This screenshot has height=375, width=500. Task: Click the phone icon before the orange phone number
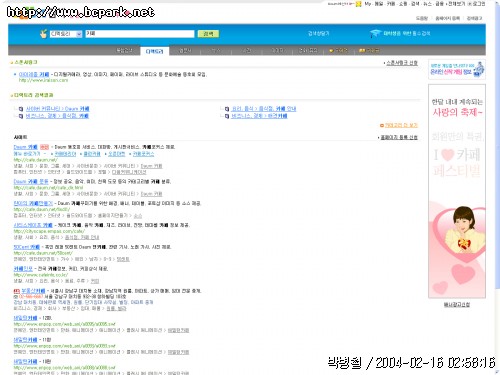[x=16, y=296]
